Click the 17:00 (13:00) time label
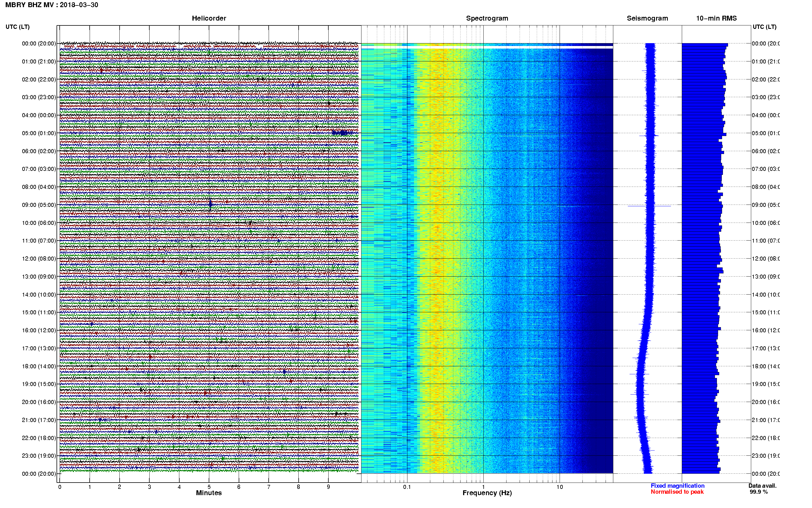The width and height of the screenshot is (812, 508). click(39, 348)
